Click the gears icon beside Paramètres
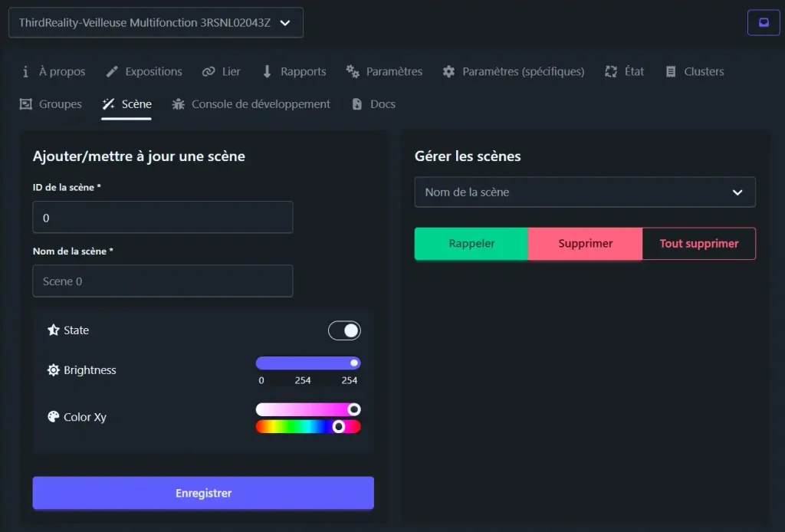 [x=353, y=71]
